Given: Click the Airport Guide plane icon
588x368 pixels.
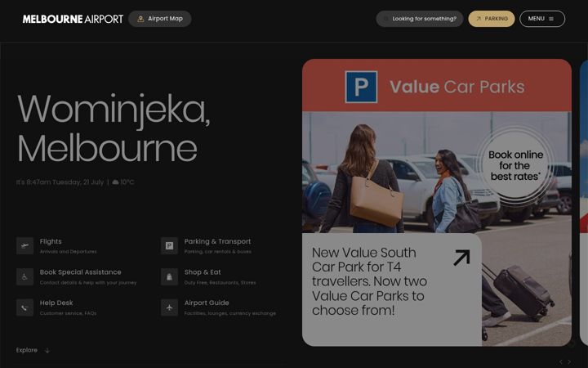Looking at the screenshot, I should [170, 307].
